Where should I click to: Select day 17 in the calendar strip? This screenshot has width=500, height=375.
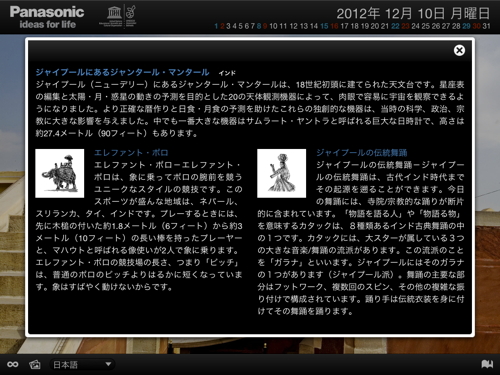pyautogui.click(x=345, y=26)
